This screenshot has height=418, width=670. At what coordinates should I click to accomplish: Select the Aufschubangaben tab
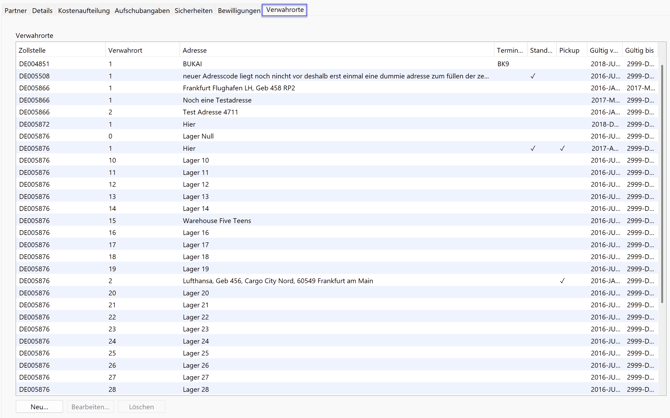click(x=142, y=11)
